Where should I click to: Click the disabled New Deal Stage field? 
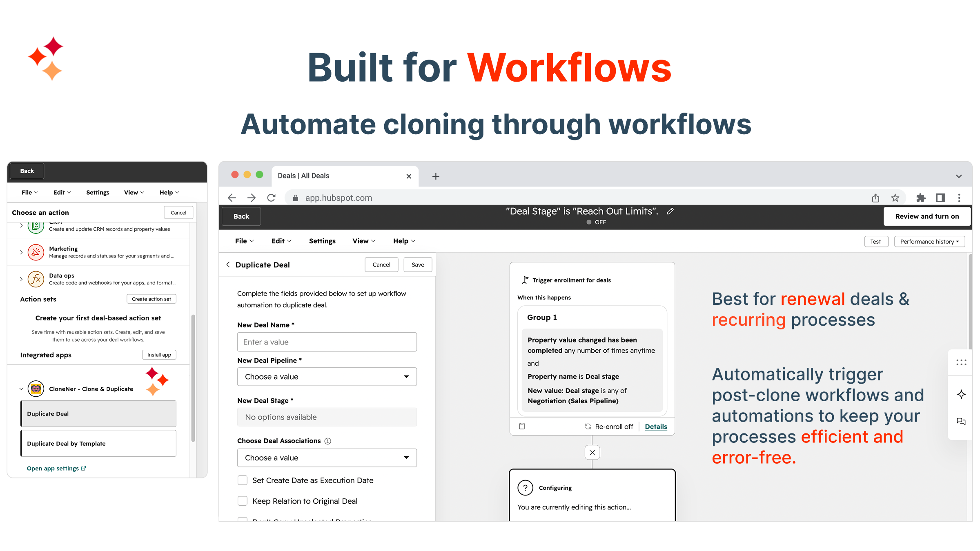pyautogui.click(x=327, y=417)
